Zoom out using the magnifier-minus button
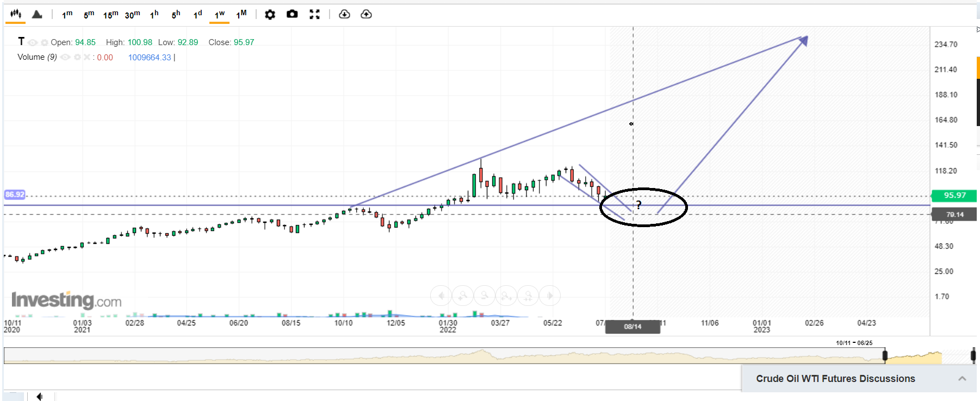The width and height of the screenshot is (980, 401). point(485,296)
